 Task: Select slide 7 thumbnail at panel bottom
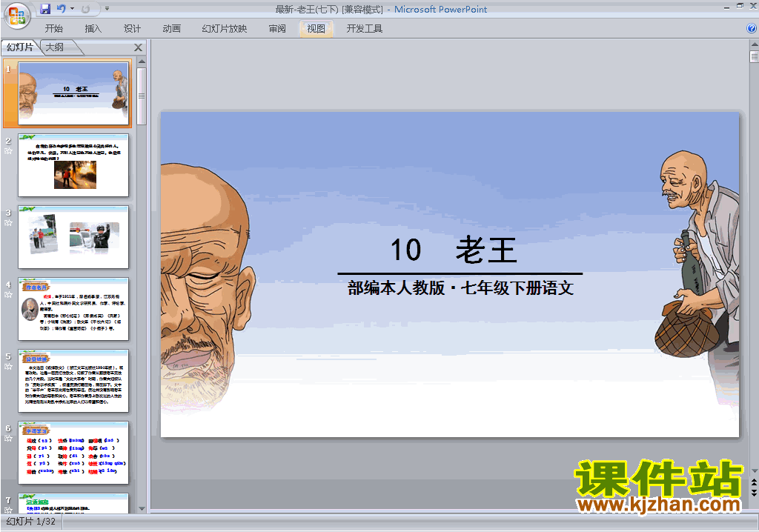point(73,503)
